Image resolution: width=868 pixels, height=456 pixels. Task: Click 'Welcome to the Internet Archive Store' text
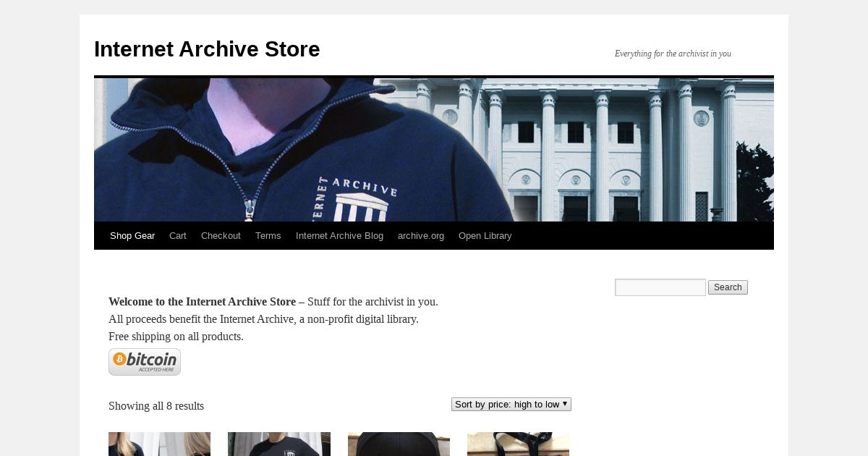[x=202, y=302]
